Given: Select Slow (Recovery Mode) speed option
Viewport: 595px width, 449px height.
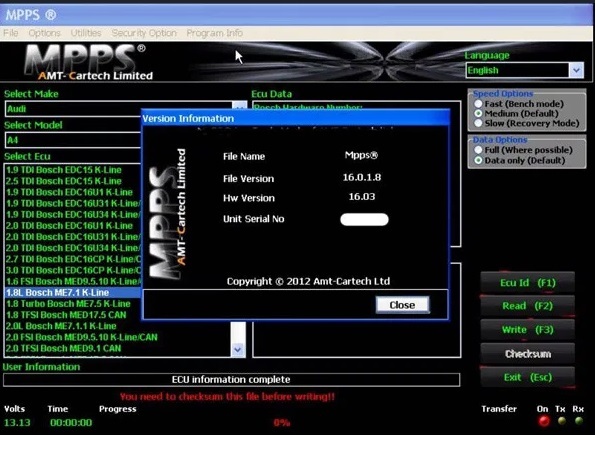Looking at the screenshot, I should [x=527, y=123].
